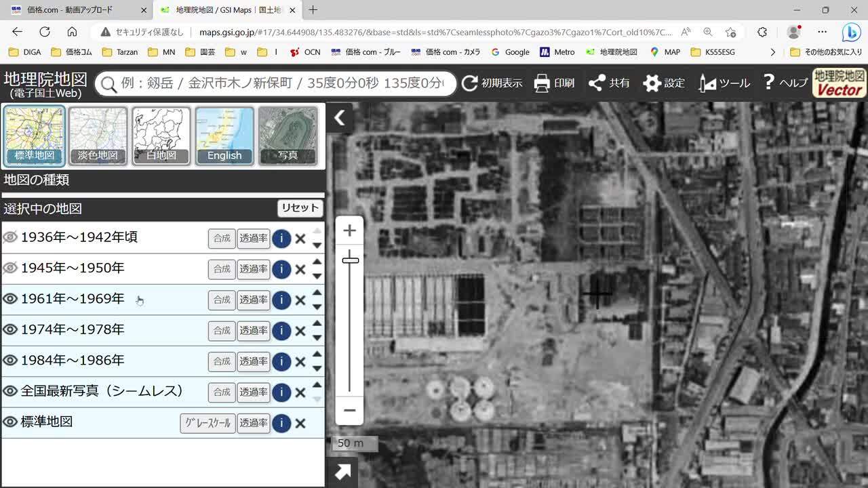Viewport: 868px width, 488px height.
Task: Remove 1961年～1969年 layer
Action: (x=300, y=300)
